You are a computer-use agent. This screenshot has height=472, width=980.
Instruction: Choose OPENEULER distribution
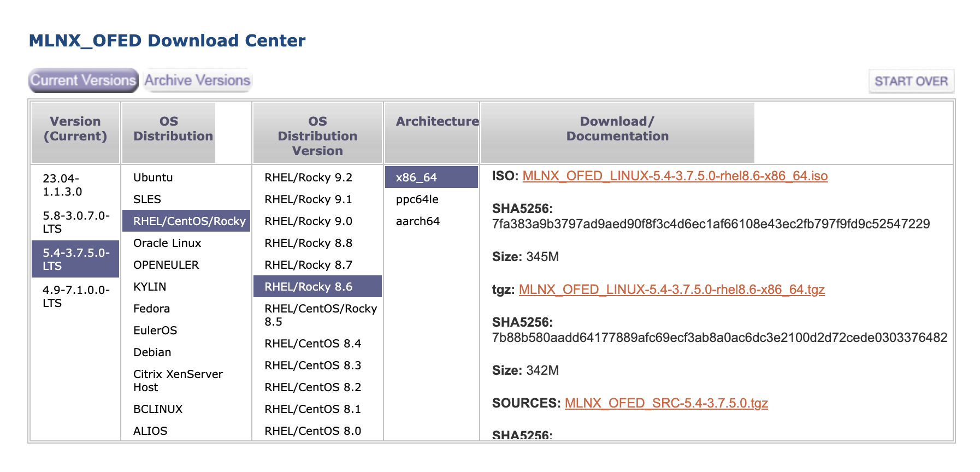tap(186, 264)
